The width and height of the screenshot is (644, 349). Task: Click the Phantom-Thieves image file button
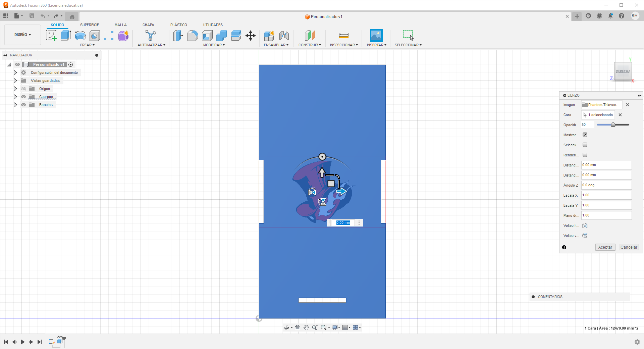coord(602,105)
